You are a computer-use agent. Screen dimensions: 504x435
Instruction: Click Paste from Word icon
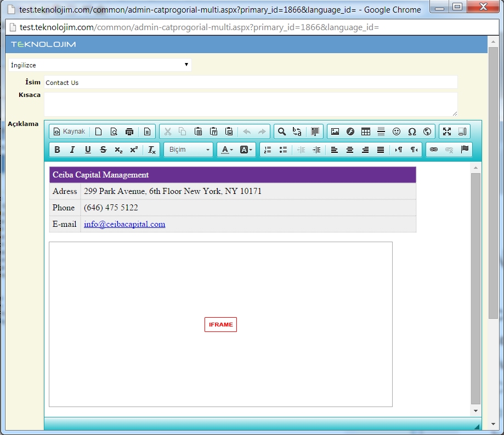point(229,131)
